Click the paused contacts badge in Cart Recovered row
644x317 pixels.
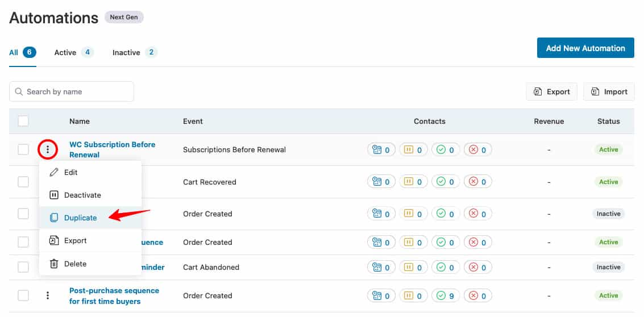click(x=414, y=182)
